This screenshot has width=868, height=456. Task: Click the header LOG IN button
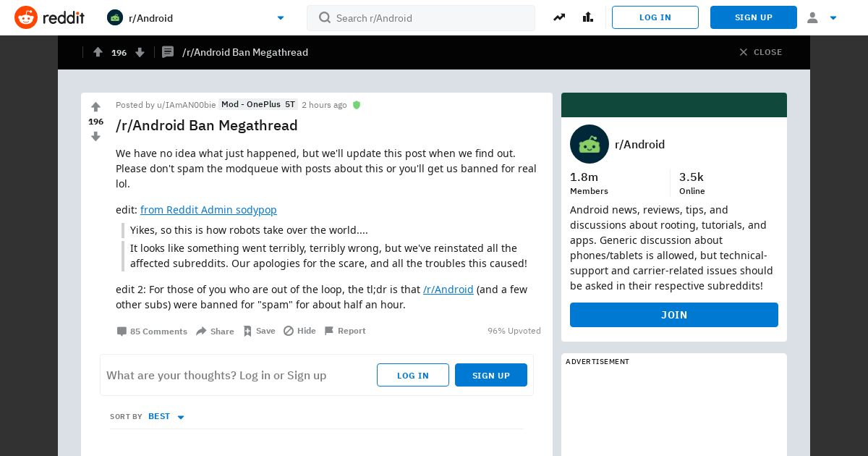pyautogui.click(x=655, y=17)
